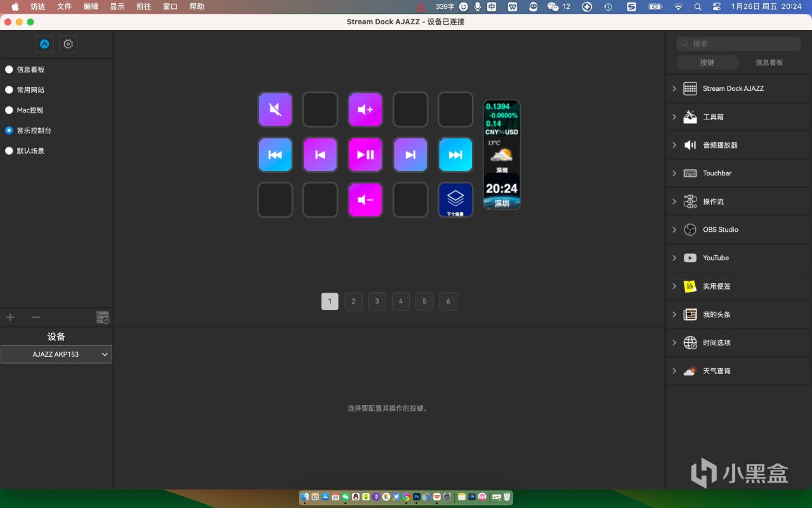Open the 窗口 menu
Screen dimensions: 812x508
(170, 6)
